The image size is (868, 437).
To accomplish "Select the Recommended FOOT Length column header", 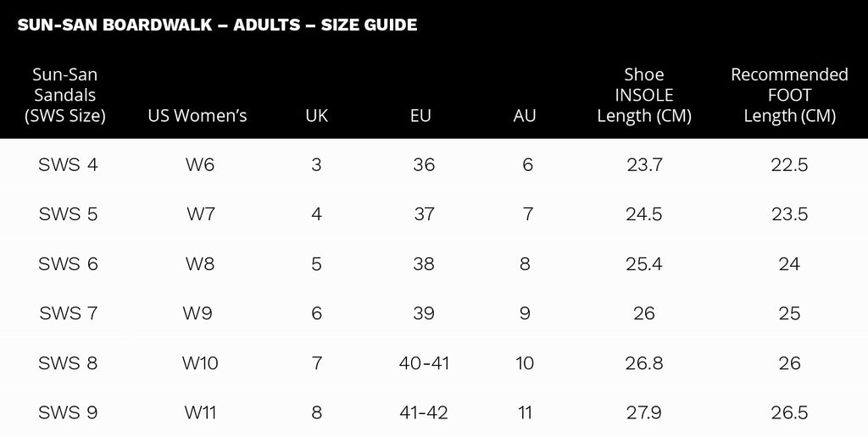I will click(789, 95).
